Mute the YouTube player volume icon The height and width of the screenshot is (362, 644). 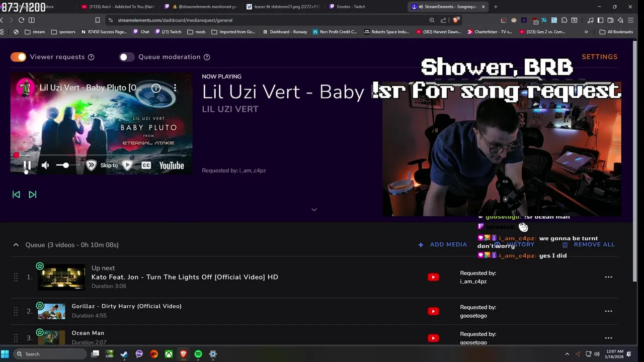[x=45, y=165]
